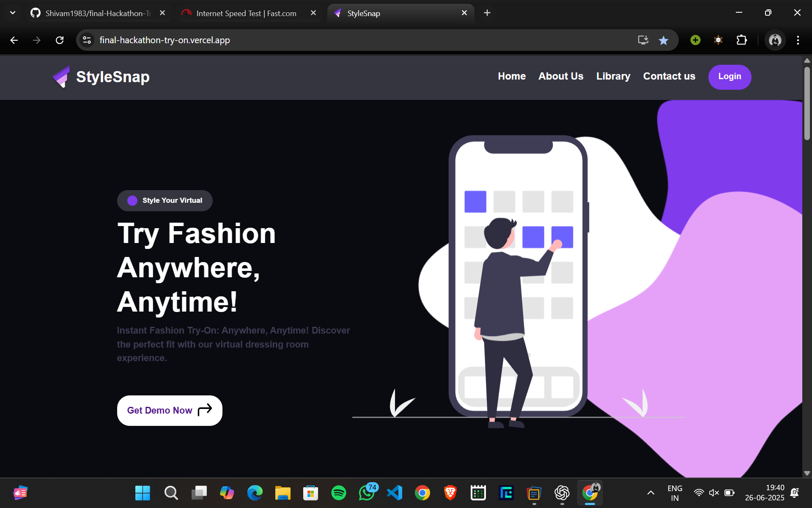
Task: Open the Home nav link
Action: click(x=512, y=76)
